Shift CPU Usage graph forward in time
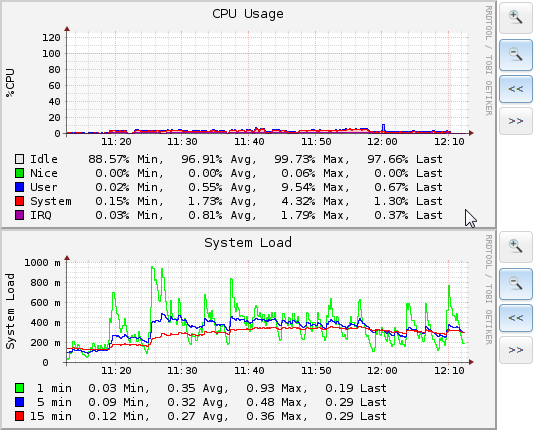546x436 pixels. (x=516, y=121)
